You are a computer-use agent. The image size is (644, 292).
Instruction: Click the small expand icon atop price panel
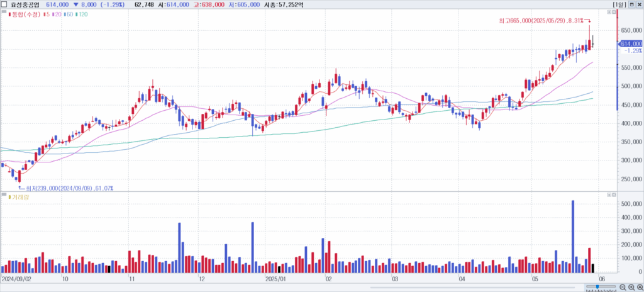609,12
